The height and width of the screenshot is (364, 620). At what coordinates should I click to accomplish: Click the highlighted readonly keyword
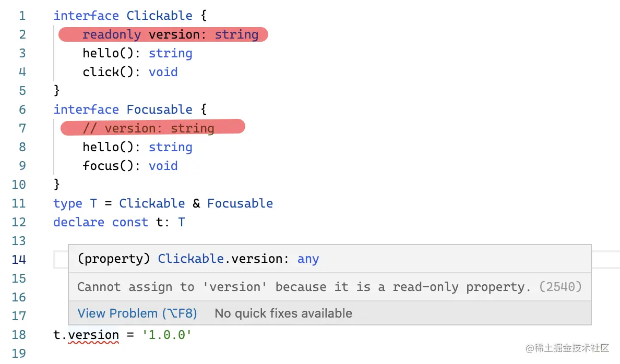[111, 35]
